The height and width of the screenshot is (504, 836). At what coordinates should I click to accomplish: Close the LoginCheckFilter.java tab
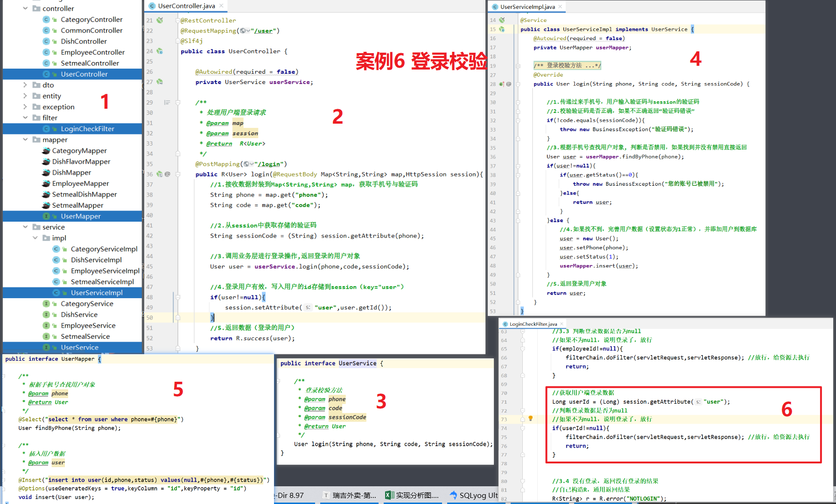pyautogui.click(x=562, y=324)
